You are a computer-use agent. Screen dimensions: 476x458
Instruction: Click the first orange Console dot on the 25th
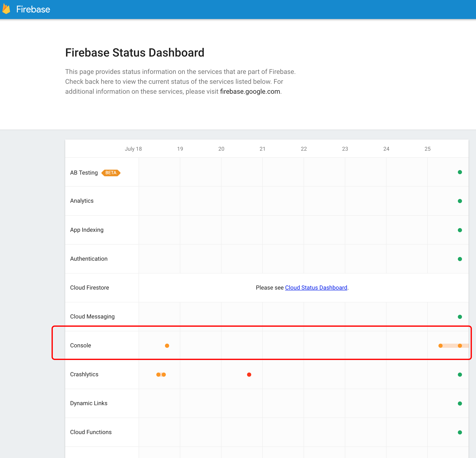tap(440, 346)
